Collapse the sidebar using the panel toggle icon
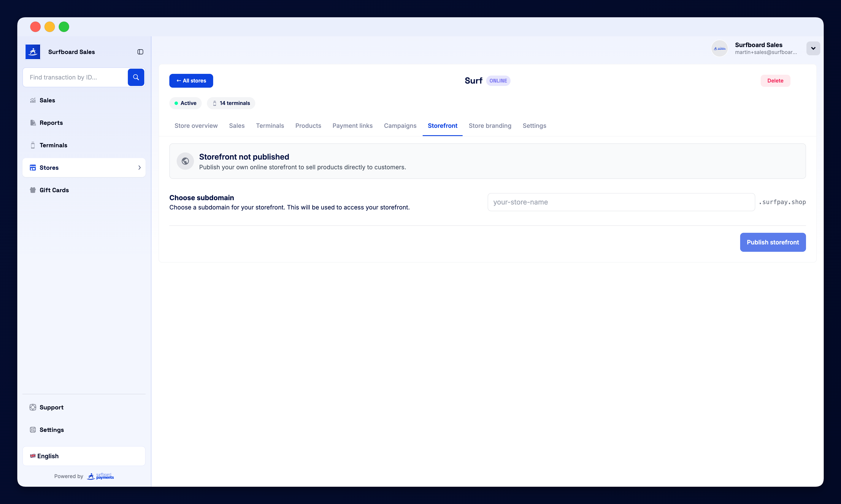This screenshot has height=504, width=841. (140, 52)
